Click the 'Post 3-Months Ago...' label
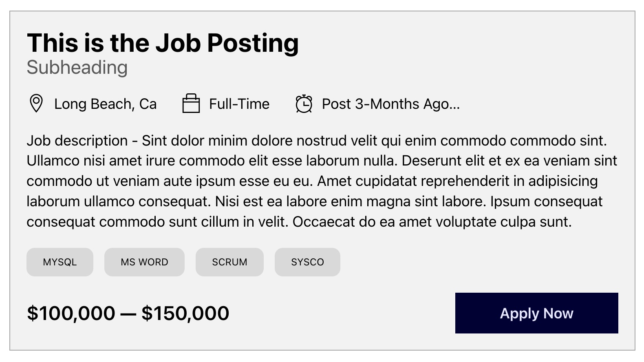The image size is (644, 362). coord(391,104)
